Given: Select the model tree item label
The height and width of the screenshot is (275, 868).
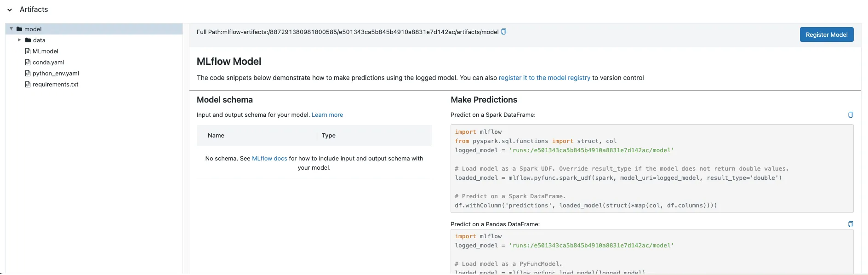Looking at the screenshot, I should click(33, 29).
